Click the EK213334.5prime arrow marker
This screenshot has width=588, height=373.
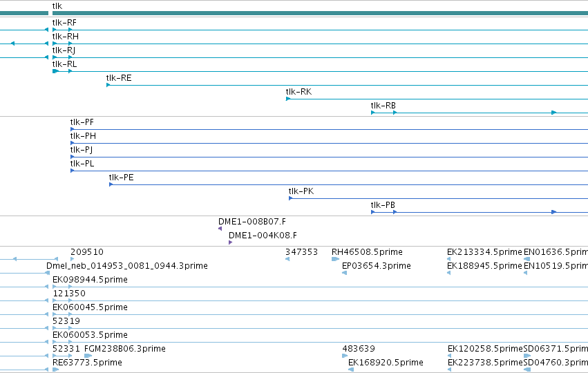click(449, 259)
